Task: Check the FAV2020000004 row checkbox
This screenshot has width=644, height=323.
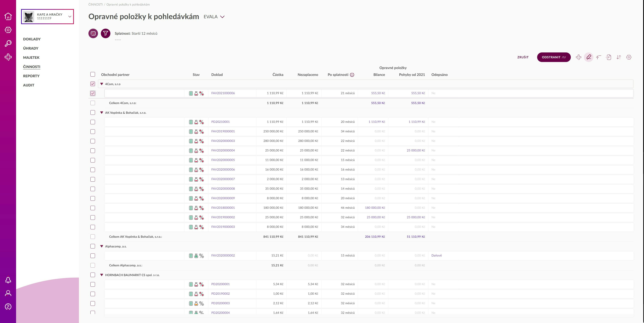Action: coord(93,150)
